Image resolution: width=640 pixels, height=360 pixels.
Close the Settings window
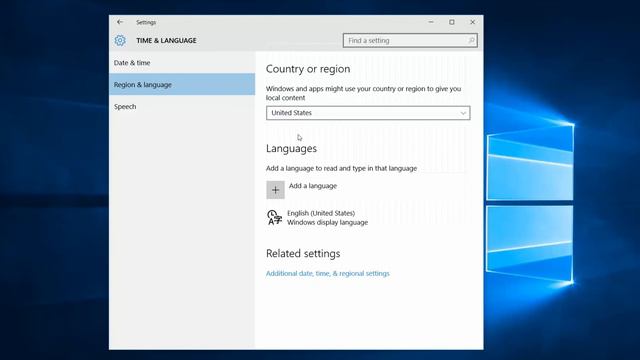pyautogui.click(x=473, y=22)
